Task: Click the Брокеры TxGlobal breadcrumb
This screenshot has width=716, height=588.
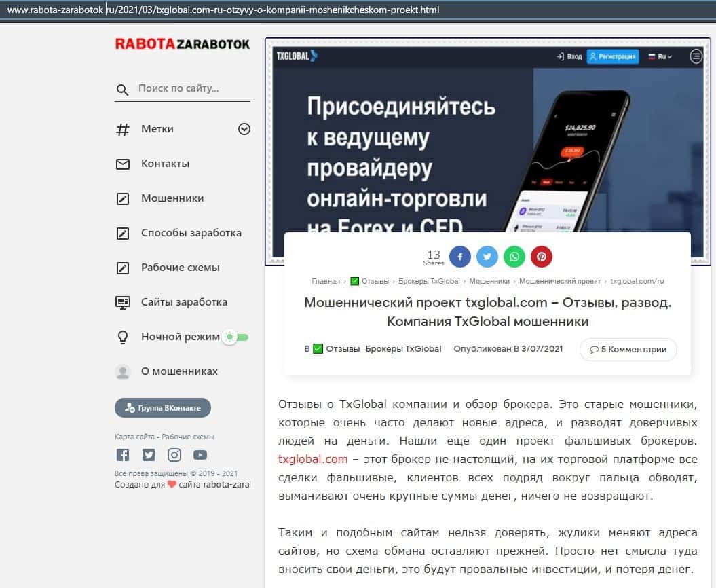Action: pyautogui.click(x=429, y=281)
